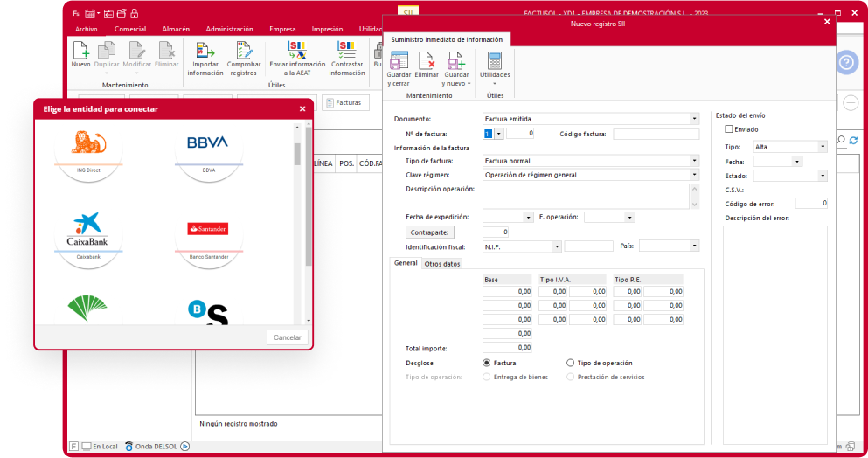Enable the Enviado checkbox

tap(730, 129)
